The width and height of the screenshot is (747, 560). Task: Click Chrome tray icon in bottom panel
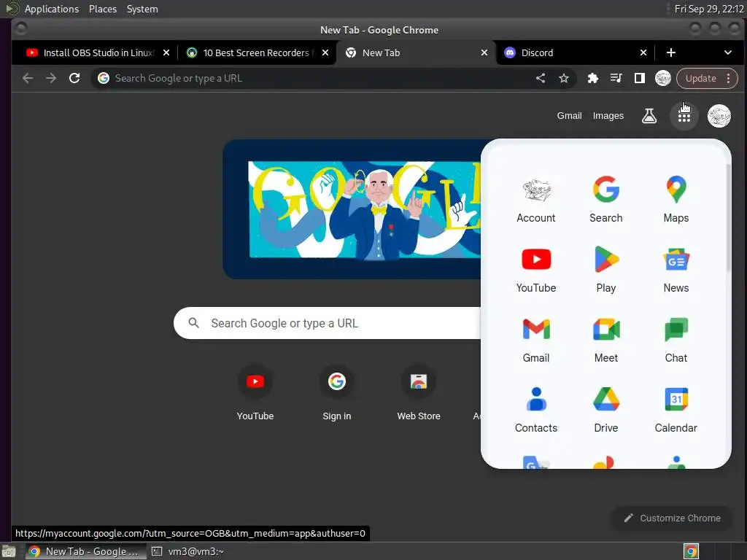[692, 551]
